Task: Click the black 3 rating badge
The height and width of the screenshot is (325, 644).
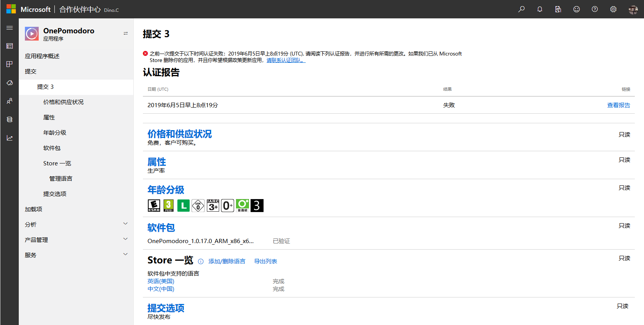Action: (x=257, y=206)
